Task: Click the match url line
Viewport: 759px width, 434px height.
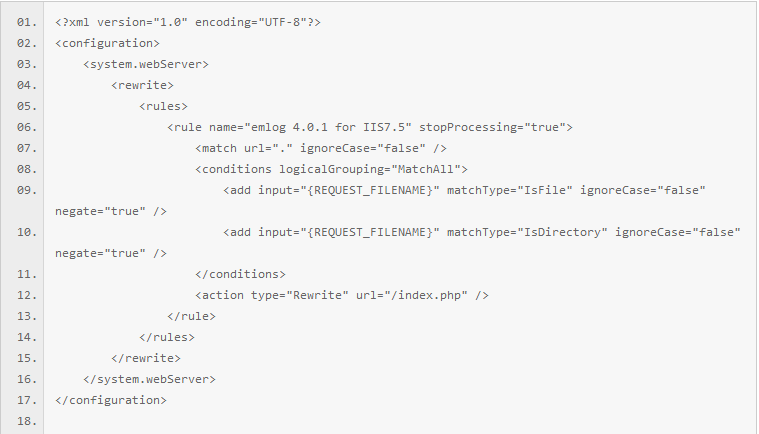Action: coord(321,148)
